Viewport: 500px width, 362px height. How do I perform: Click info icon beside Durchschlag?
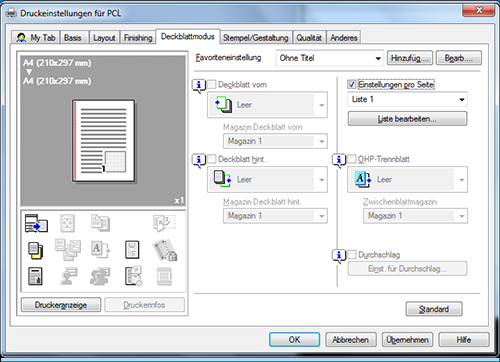(339, 256)
